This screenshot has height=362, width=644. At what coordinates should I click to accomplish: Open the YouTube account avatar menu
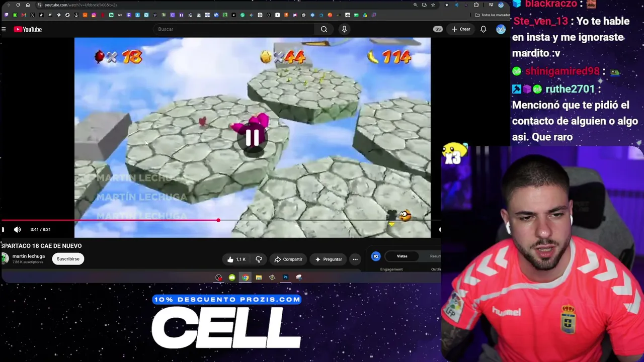click(501, 29)
